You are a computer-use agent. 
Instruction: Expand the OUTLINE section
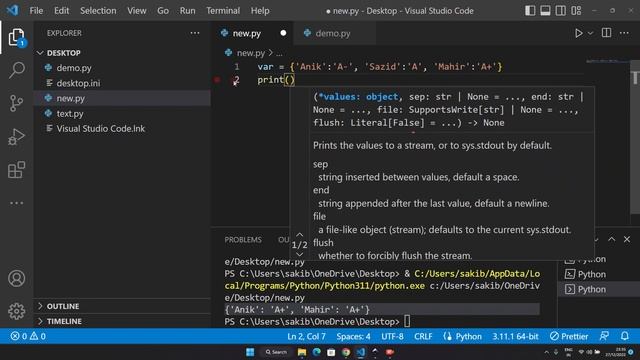pyautogui.click(x=122, y=306)
